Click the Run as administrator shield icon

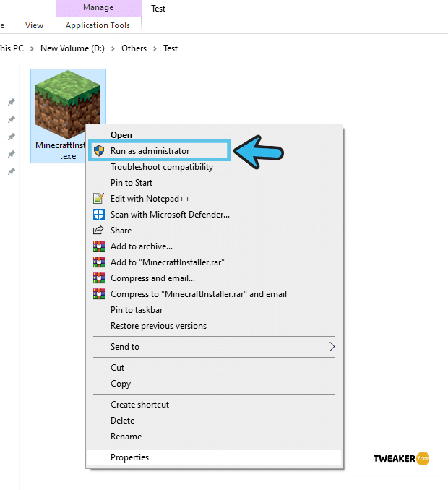[99, 151]
